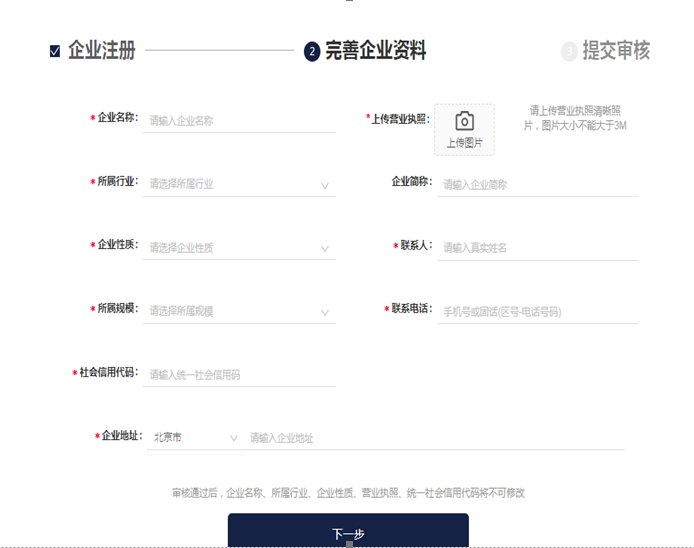Click the 联系电话 phone input field
This screenshot has width=694, height=548.
537,312
